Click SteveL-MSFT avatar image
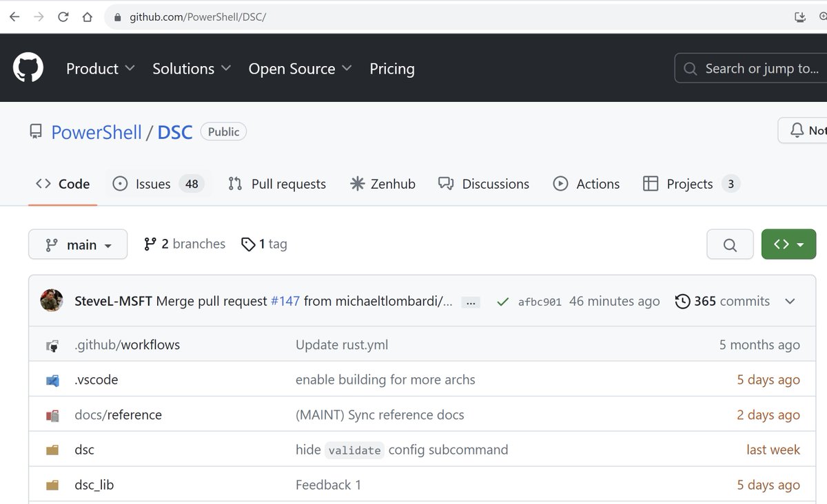Image resolution: width=827 pixels, height=504 pixels. (52, 301)
